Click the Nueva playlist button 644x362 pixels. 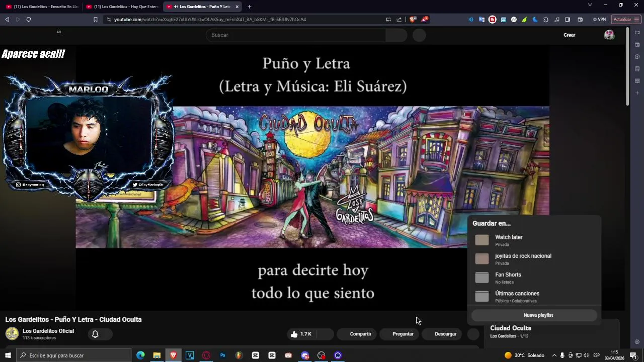(x=534, y=315)
